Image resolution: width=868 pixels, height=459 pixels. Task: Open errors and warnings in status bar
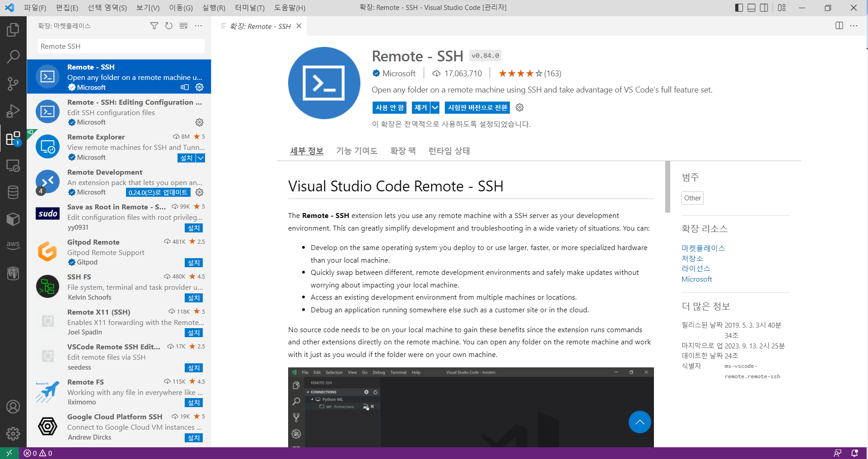click(38, 453)
